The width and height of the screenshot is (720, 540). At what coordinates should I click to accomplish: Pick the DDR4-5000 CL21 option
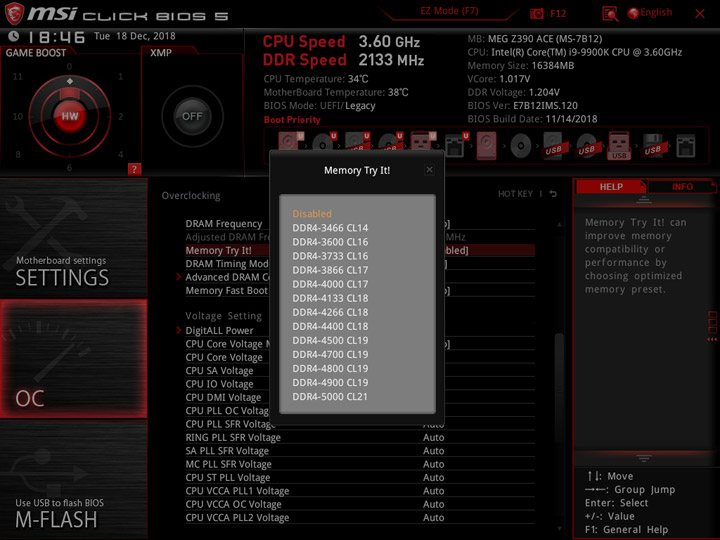(x=330, y=396)
